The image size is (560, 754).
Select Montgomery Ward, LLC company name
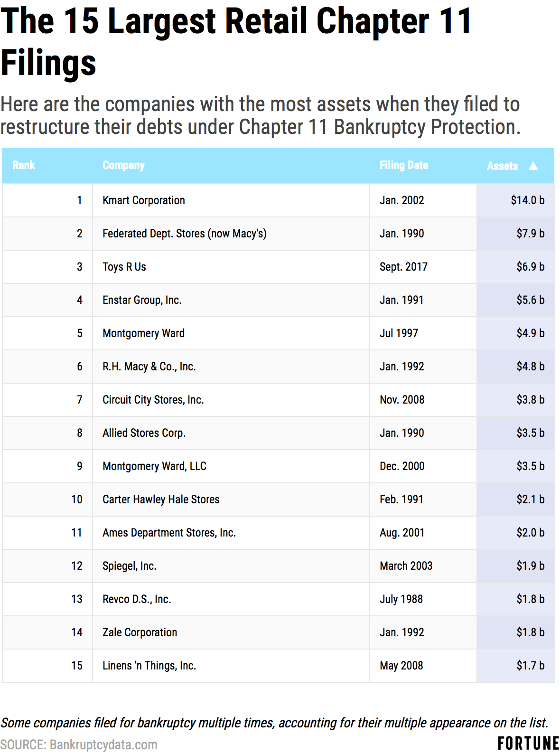click(x=154, y=466)
